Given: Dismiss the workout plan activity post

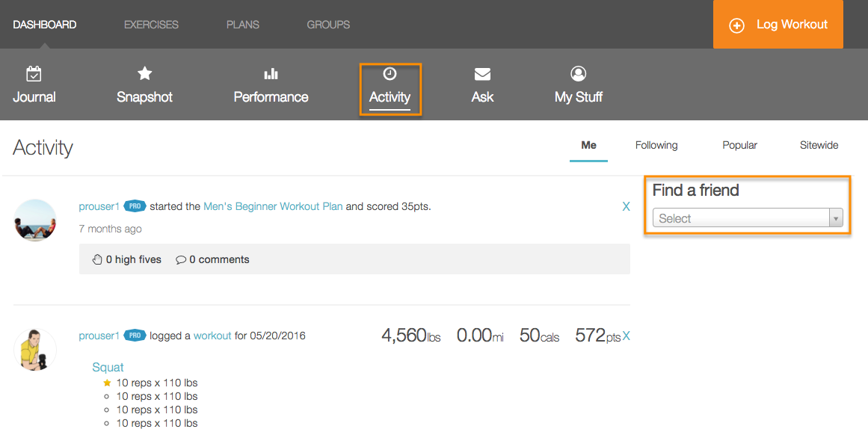Looking at the screenshot, I should (x=626, y=206).
